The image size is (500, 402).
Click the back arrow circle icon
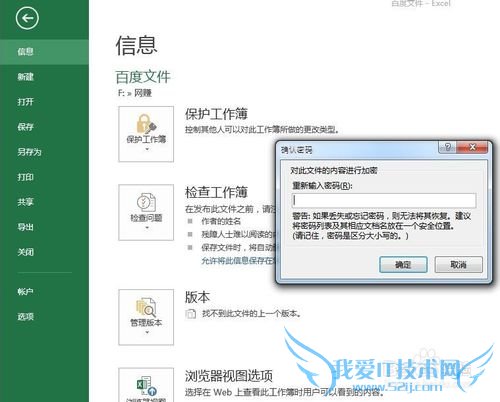point(27,18)
